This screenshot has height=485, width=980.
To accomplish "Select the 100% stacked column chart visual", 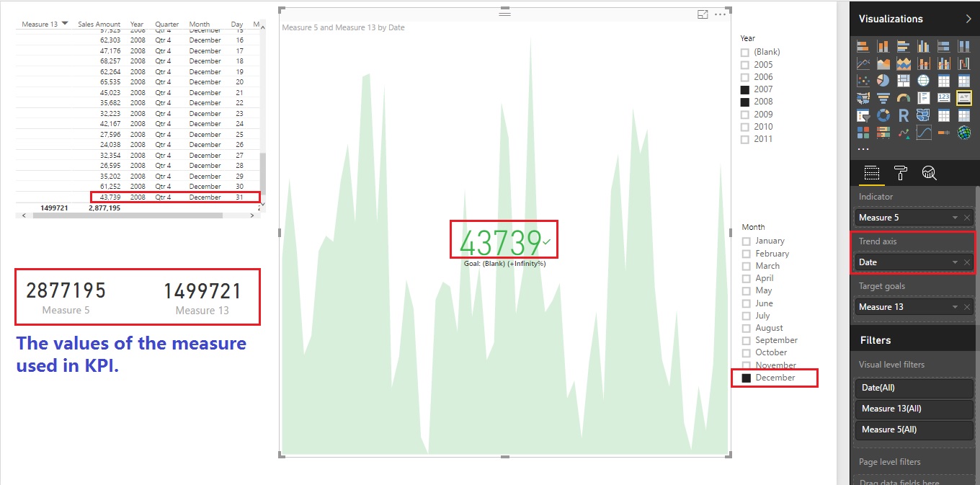I will (x=963, y=46).
